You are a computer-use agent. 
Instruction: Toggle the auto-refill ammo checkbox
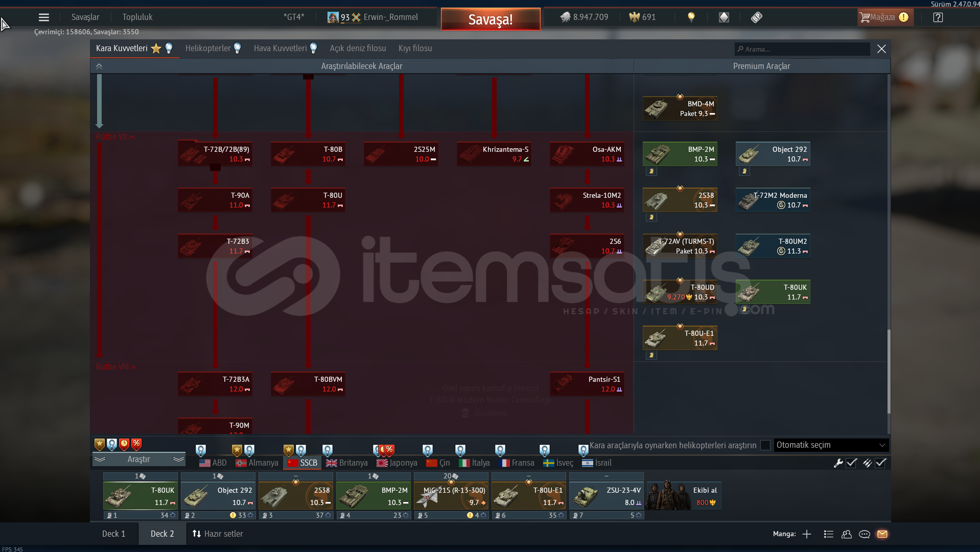pos(880,463)
